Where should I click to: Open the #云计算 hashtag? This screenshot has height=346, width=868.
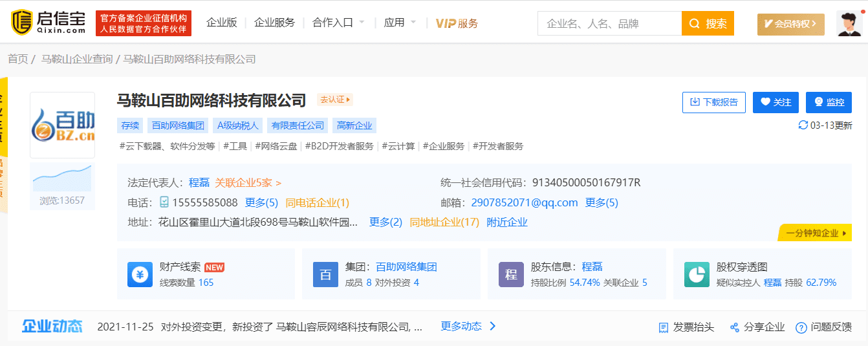tap(398, 146)
